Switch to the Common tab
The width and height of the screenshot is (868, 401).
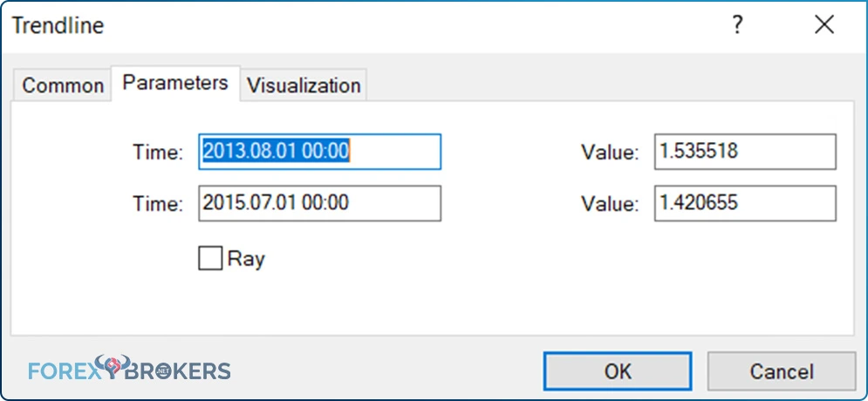(x=63, y=85)
